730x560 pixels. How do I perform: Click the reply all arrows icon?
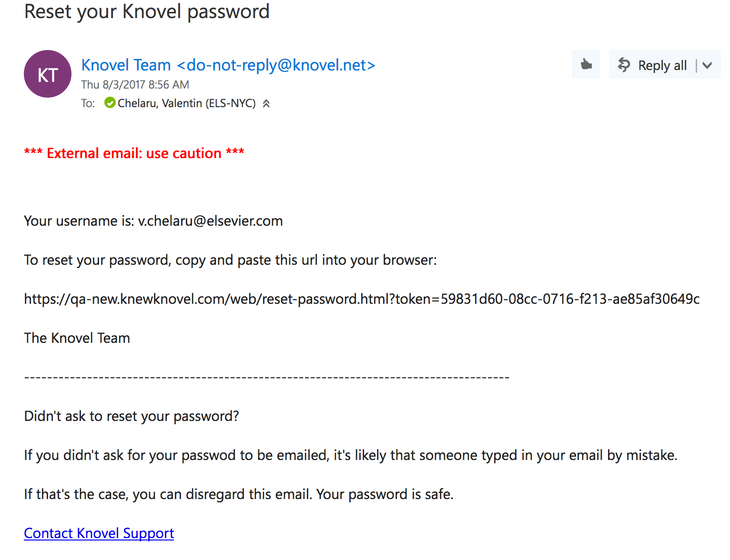pos(624,65)
